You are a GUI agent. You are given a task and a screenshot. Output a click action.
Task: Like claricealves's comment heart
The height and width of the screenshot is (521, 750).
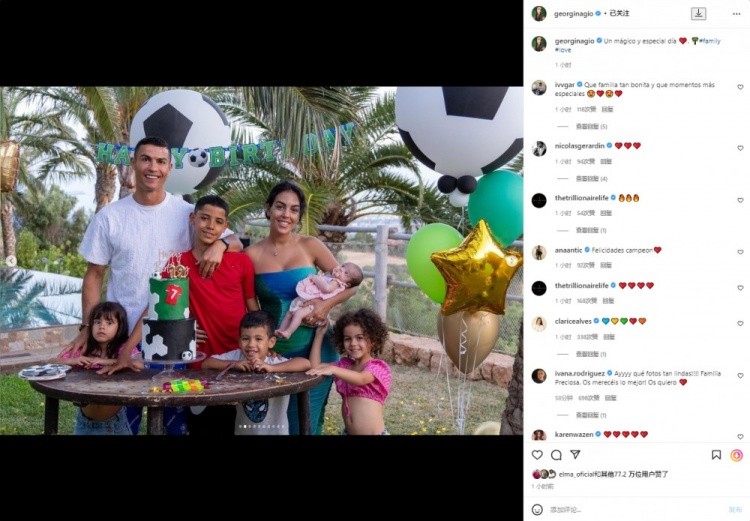point(740,324)
